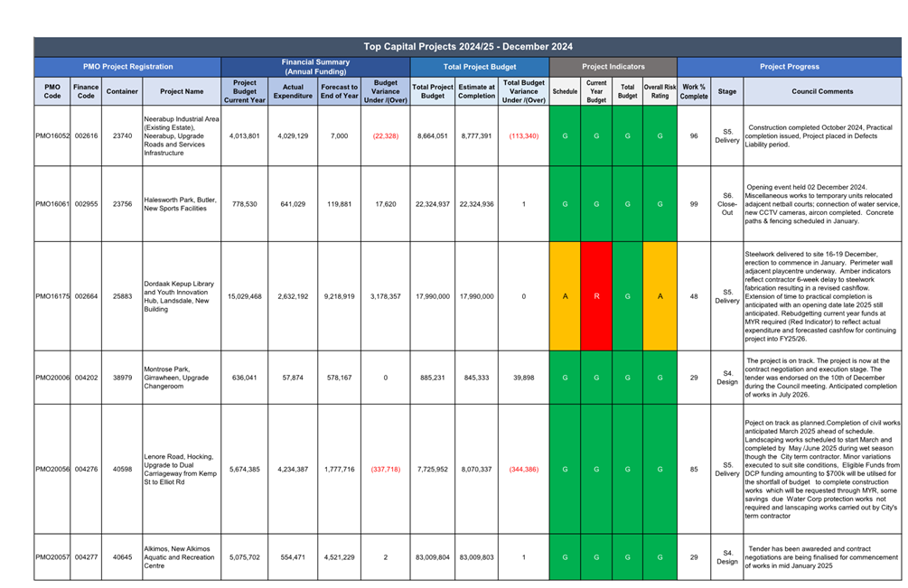Image resolution: width=908 pixels, height=588 pixels.
Task: Click the amber Overall Risk Rating cell
Action: pos(660,295)
